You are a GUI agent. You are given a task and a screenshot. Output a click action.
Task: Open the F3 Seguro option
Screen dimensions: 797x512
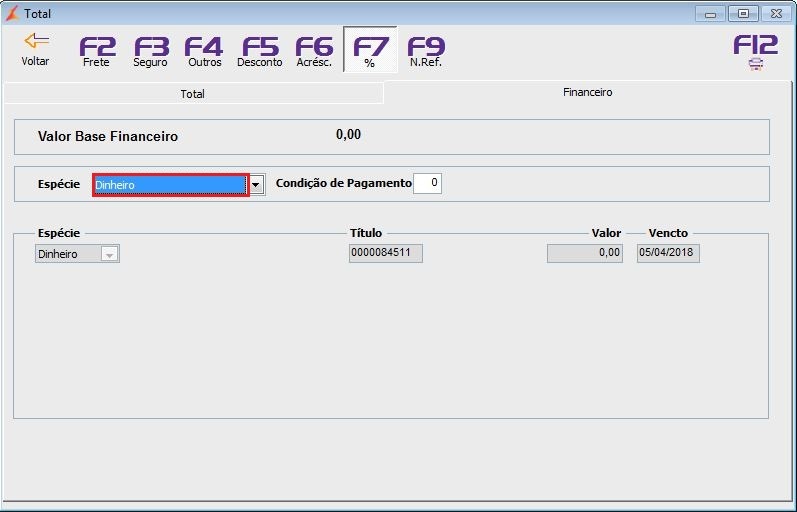[x=150, y=51]
